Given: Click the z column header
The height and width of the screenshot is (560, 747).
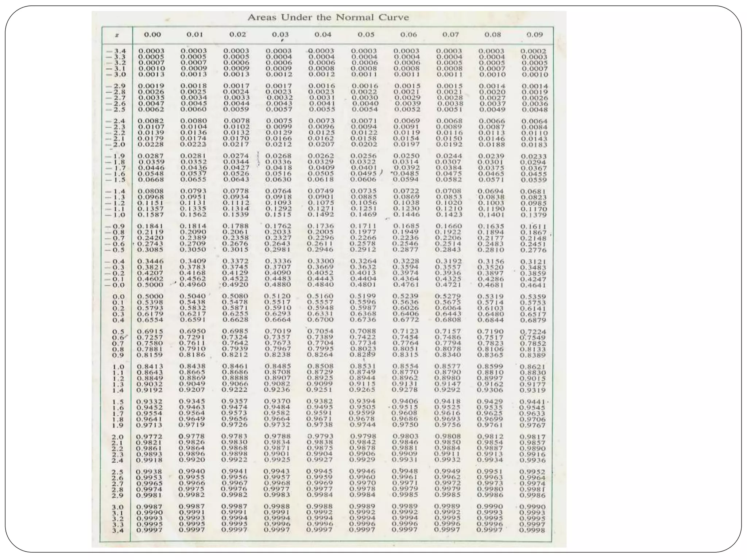Looking at the screenshot, I should pyautogui.click(x=117, y=35).
